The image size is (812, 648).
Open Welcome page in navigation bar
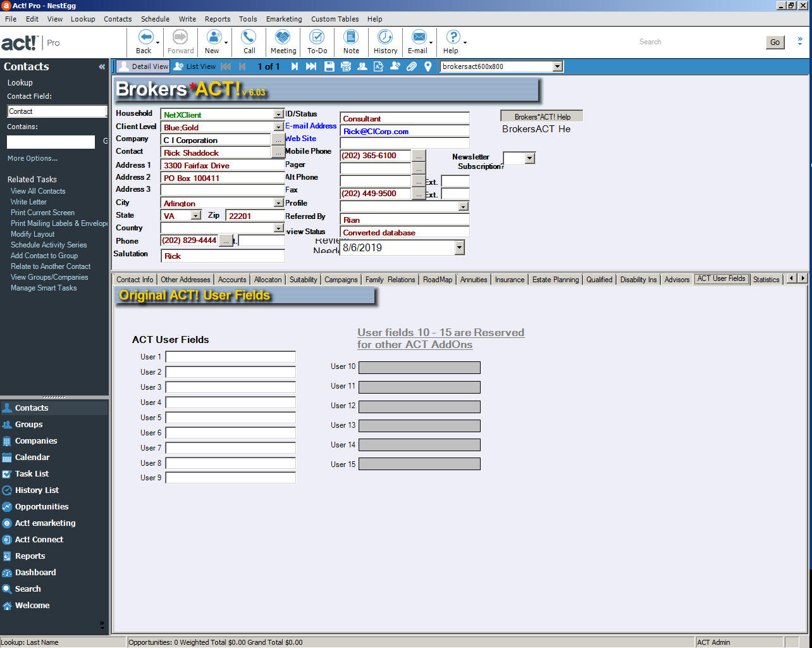(32, 606)
